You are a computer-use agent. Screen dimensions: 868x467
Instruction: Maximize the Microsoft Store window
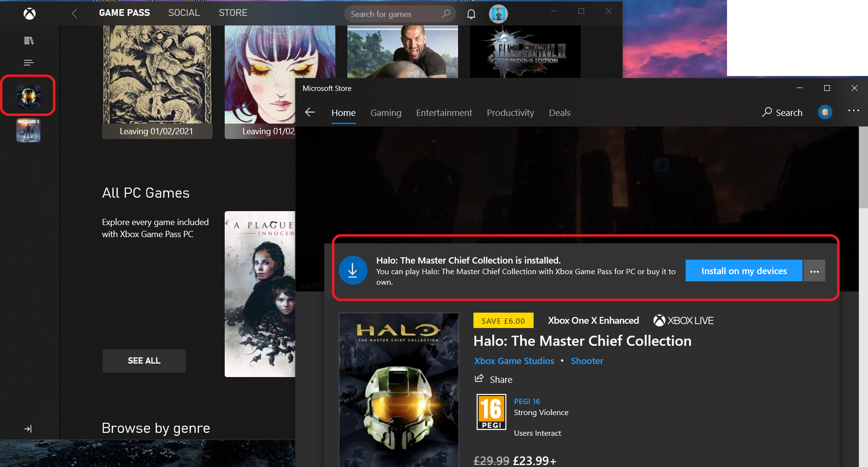point(827,88)
